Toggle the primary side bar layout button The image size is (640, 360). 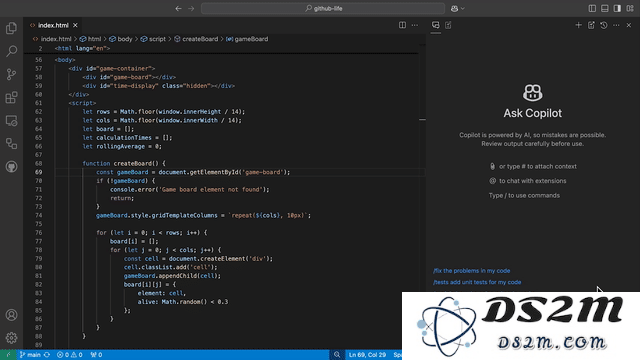pyautogui.click(x=592, y=9)
